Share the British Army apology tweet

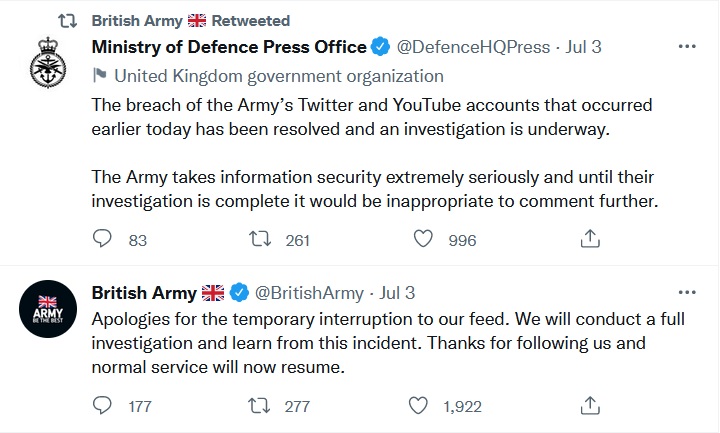click(x=590, y=406)
